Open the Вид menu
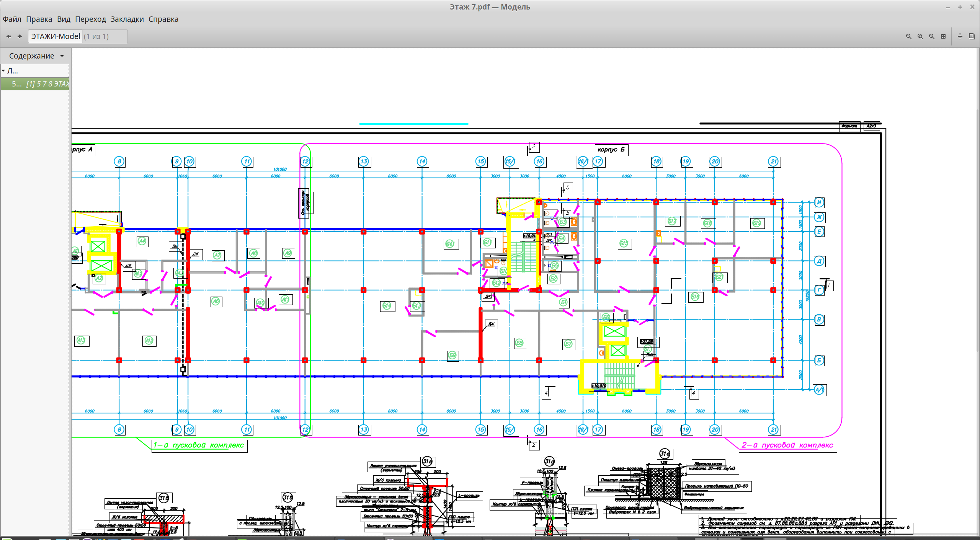This screenshot has width=980, height=540. click(x=64, y=19)
